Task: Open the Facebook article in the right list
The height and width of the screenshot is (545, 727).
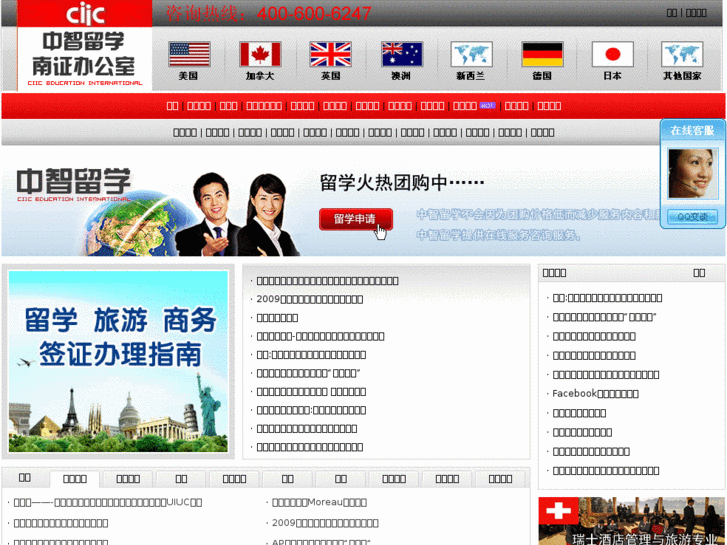Action: 595,394
